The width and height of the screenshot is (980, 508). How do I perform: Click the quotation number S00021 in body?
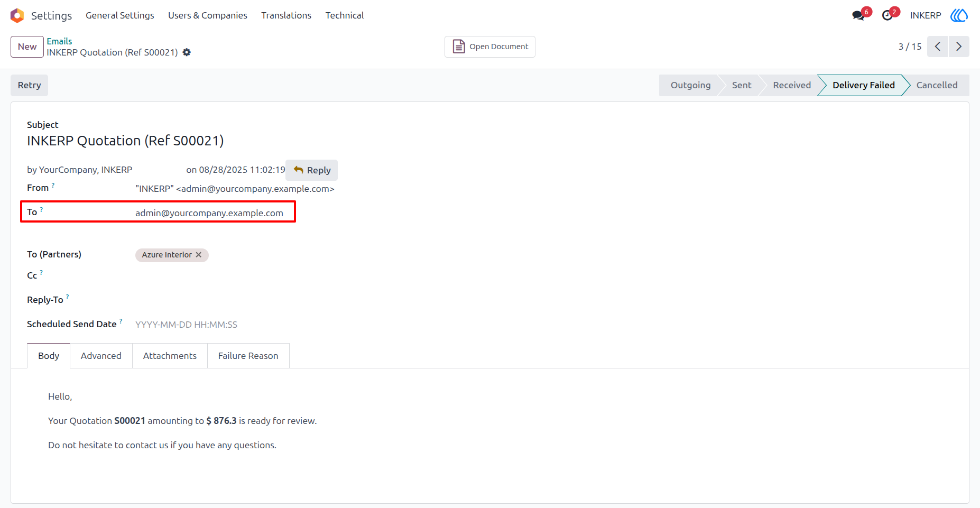pyautogui.click(x=130, y=421)
